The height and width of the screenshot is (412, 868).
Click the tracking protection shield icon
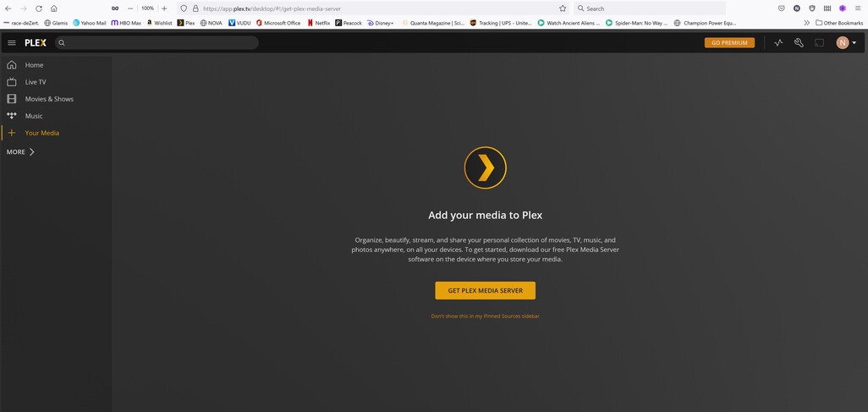(x=184, y=8)
